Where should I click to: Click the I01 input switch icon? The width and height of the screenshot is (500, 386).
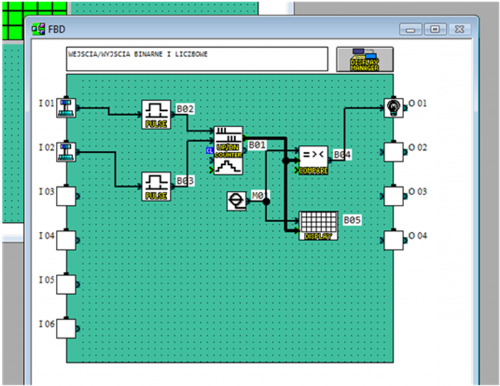(66, 108)
